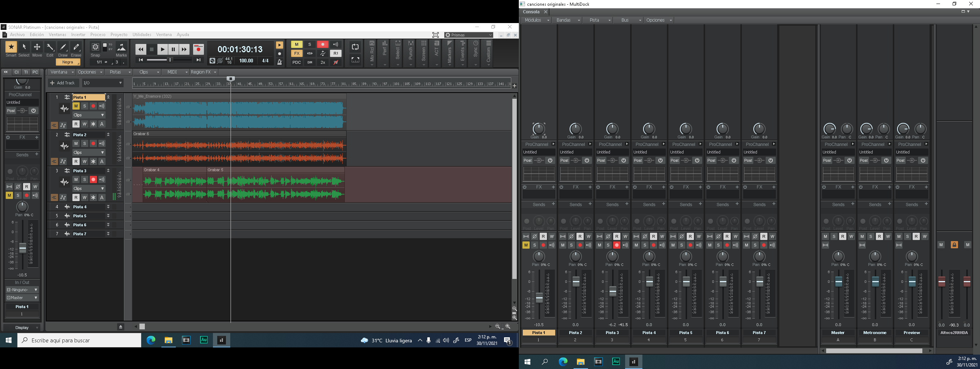Pick the Edit tool
Screen dimensions: 980x369
pos(50,47)
